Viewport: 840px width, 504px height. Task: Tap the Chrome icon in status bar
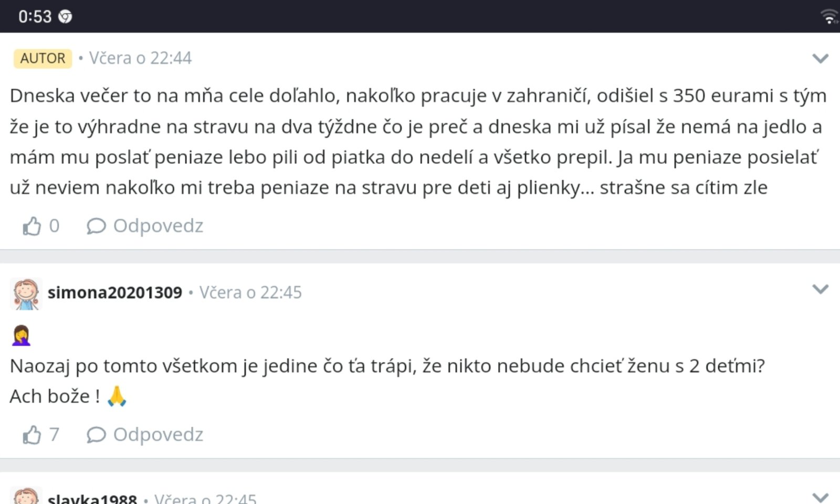(65, 17)
